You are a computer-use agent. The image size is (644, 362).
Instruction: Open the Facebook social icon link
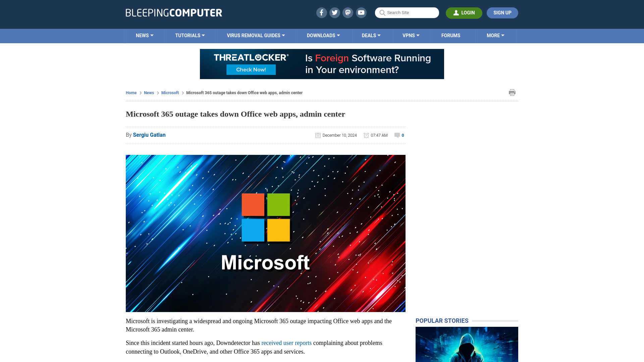coord(321,12)
